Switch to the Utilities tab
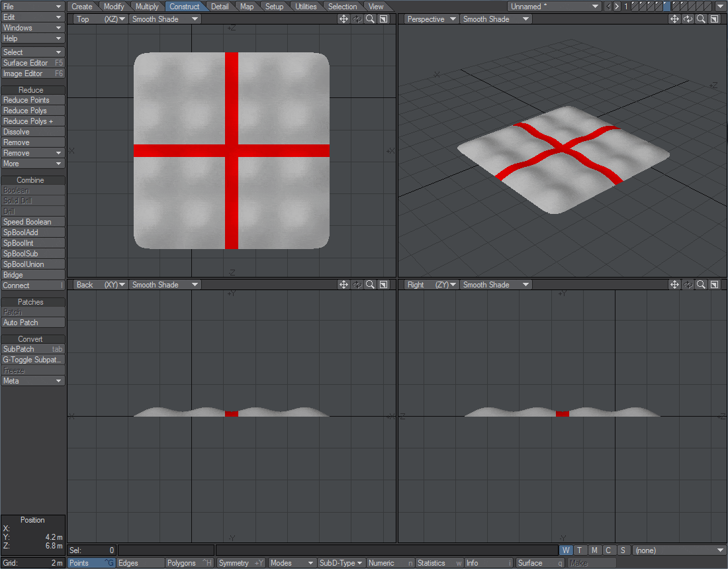 [x=306, y=7]
